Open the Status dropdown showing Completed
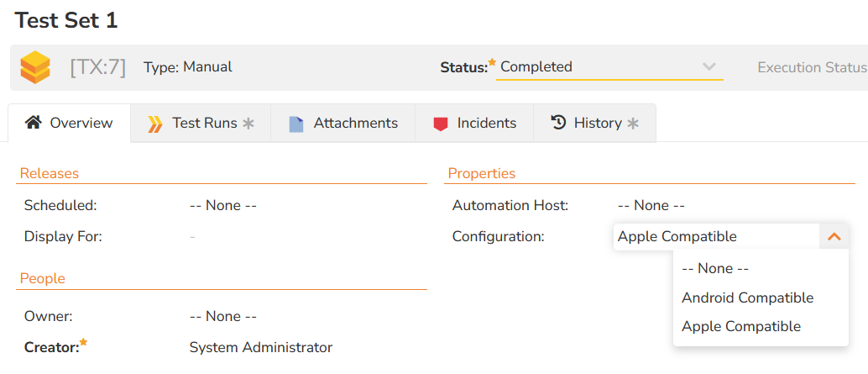868x374 pixels. [609, 67]
